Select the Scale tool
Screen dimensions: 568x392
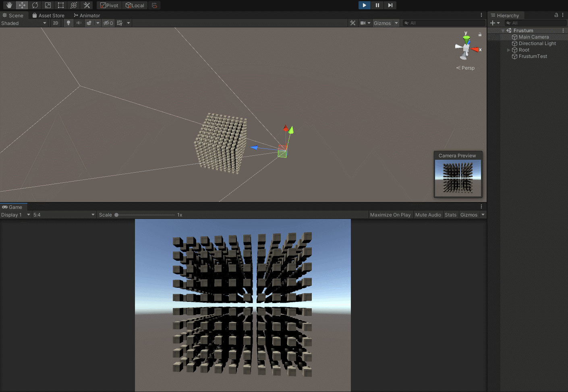click(48, 5)
